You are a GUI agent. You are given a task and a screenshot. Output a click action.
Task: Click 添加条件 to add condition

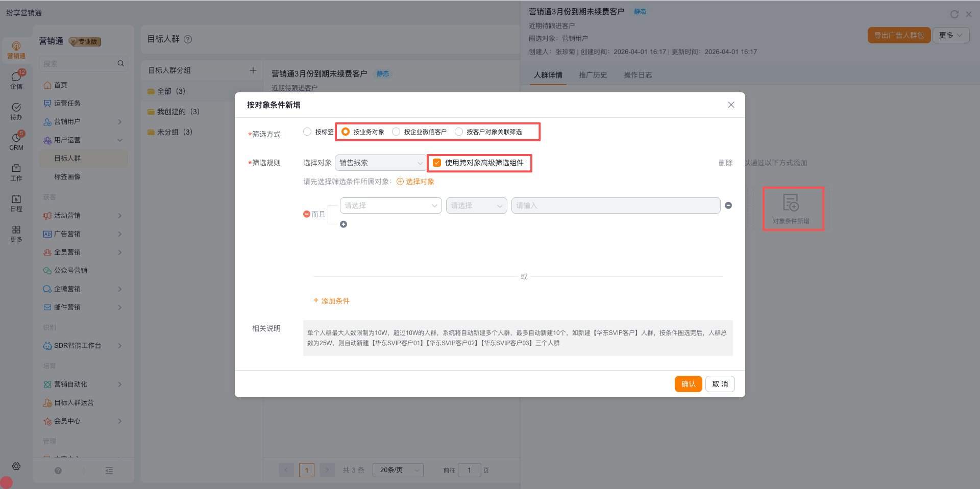(332, 301)
